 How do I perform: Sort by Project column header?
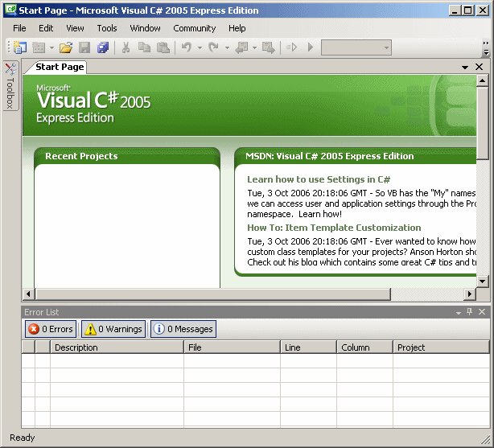(442, 347)
